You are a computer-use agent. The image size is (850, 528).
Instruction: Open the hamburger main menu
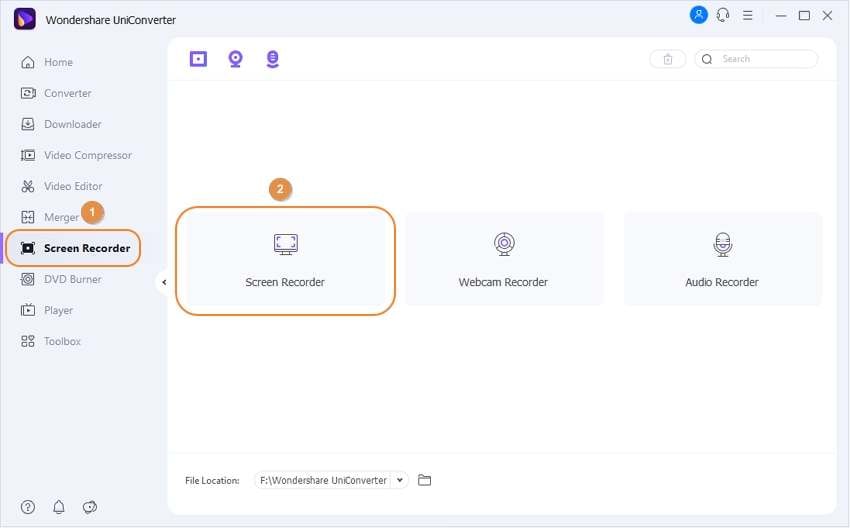pyautogui.click(x=748, y=15)
